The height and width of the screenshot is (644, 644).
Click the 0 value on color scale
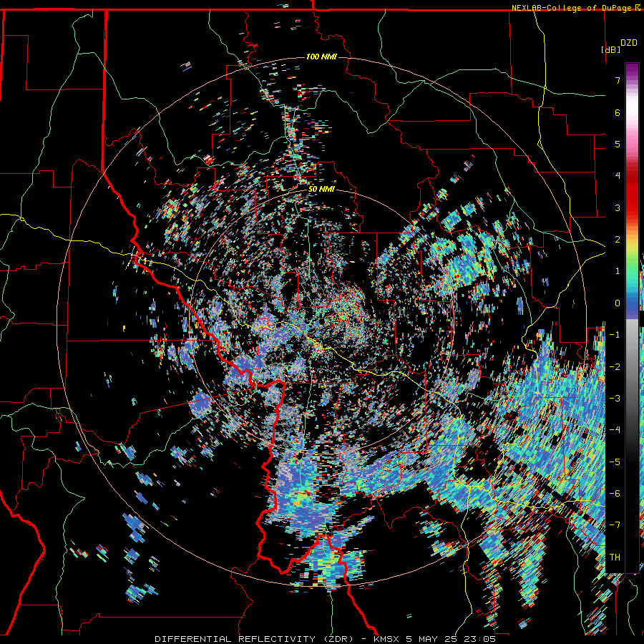point(618,303)
